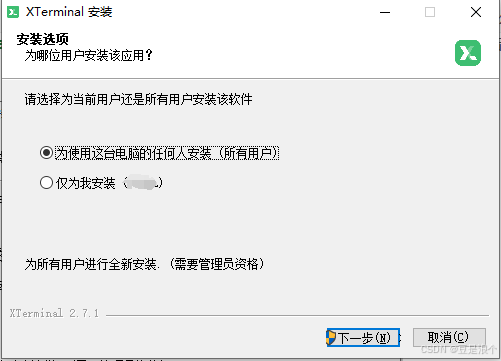The height and width of the screenshot is (361, 501).
Task: Click the XTerminal 2.7.1 version label
Action: point(54,313)
